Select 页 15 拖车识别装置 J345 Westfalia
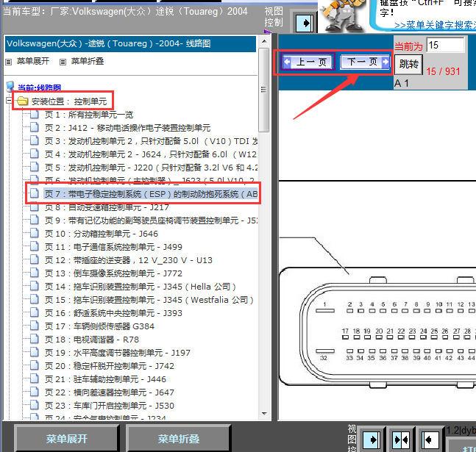 point(149,300)
